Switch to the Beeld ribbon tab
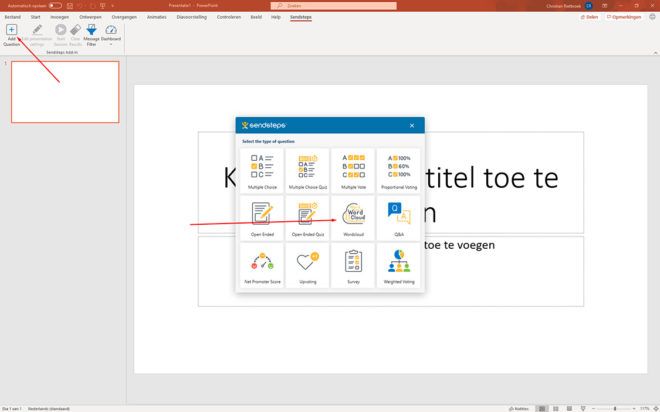 pyautogui.click(x=256, y=17)
